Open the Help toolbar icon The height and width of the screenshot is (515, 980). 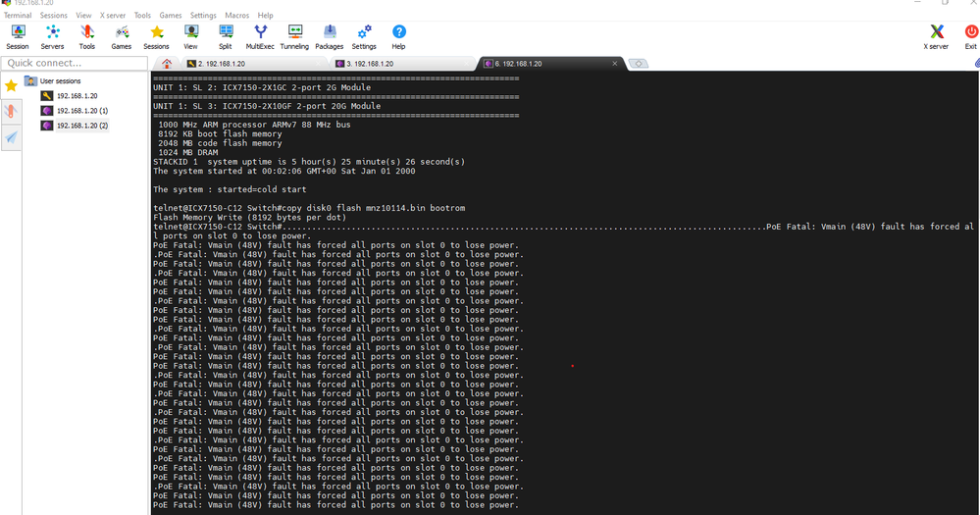click(398, 37)
